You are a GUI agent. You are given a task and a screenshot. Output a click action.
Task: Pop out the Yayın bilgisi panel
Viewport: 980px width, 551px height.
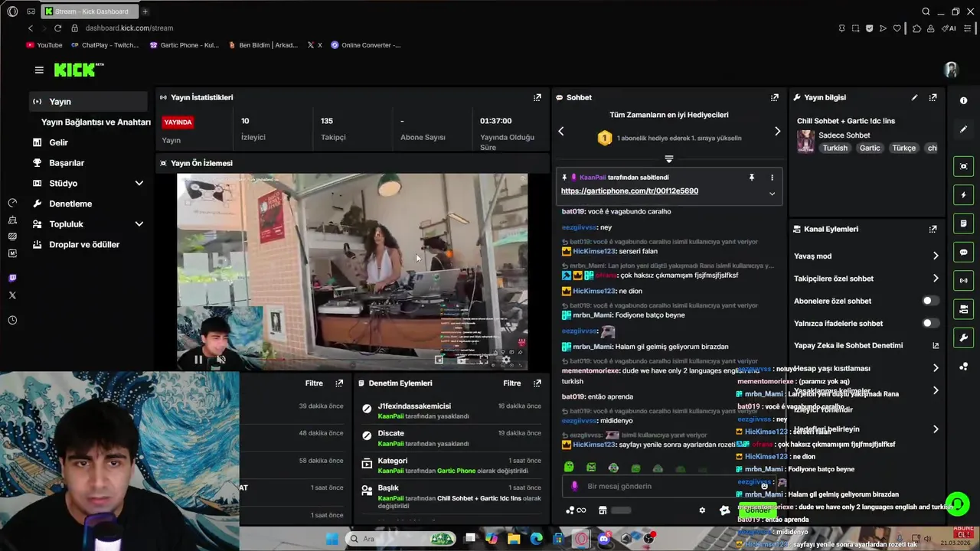pyautogui.click(x=933, y=97)
